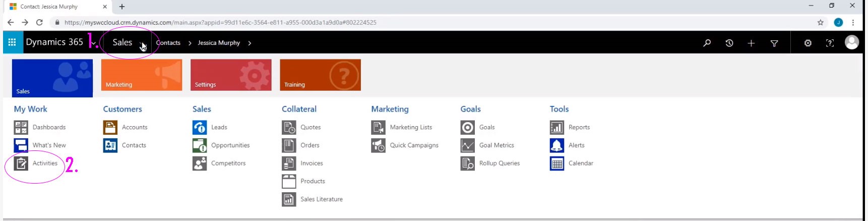Open What's New icon
Image resolution: width=868 pixels, height=221 pixels.
point(21,145)
